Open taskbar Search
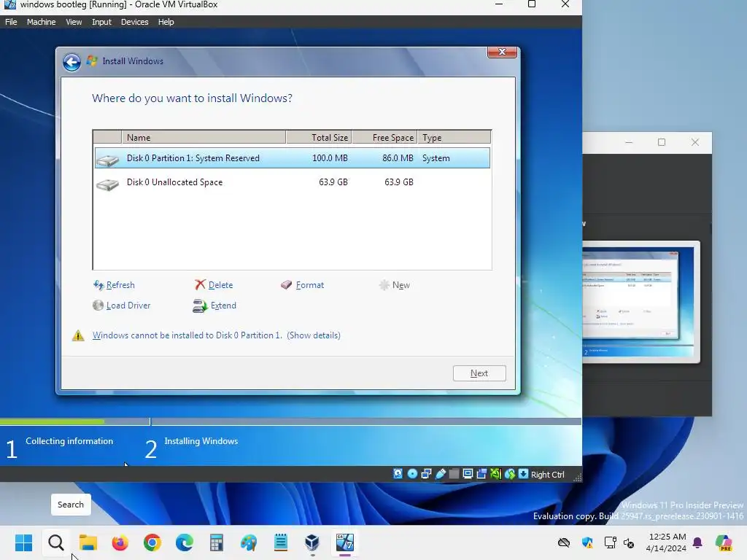 (55, 542)
